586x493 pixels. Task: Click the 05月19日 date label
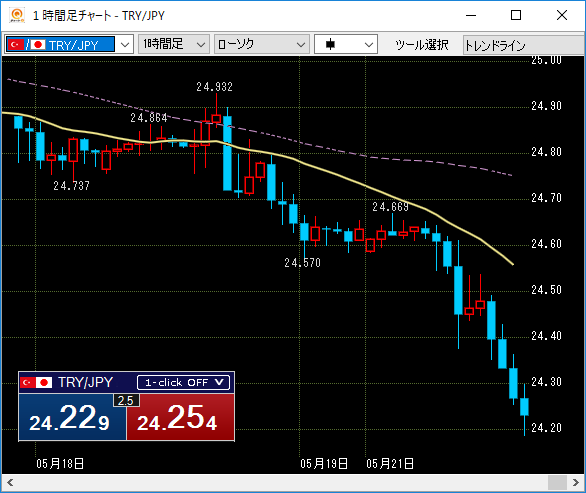324,464
